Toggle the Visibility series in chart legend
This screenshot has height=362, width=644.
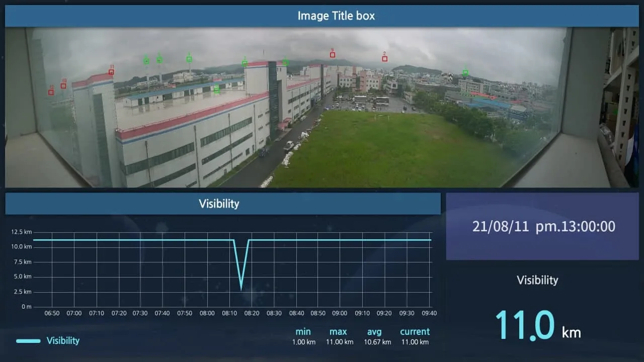pyautogui.click(x=63, y=341)
